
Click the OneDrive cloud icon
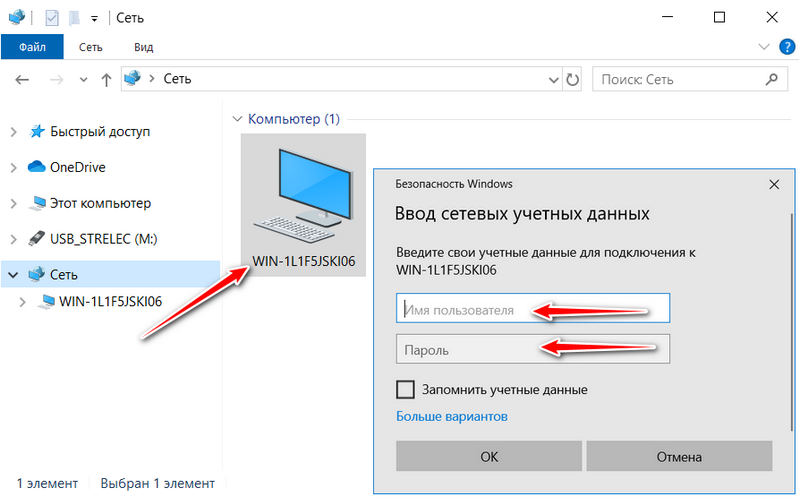point(37,166)
